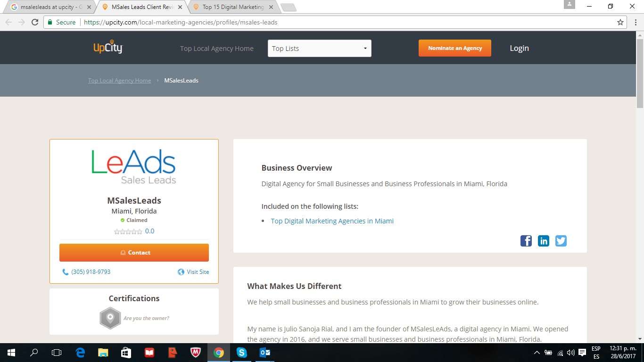Image resolution: width=644 pixels, height=362 pixels.
Task: Open File Explorer from taskbar
Action: pyautogui.click(x=103, y=353)
